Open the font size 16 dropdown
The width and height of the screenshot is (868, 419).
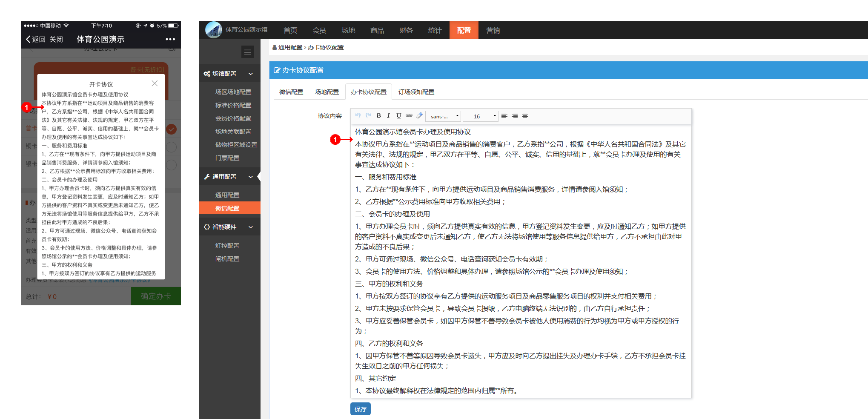point(481,116)
